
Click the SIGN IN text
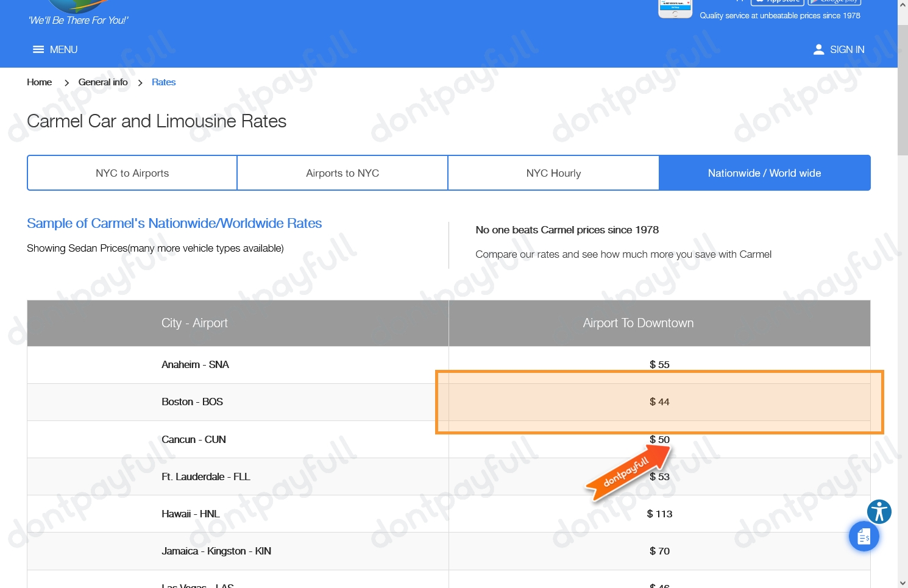[x=846, y=49]
